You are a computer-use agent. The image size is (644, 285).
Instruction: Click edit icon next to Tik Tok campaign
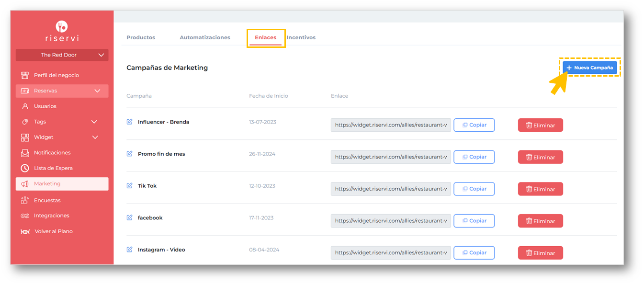pyautogui.click(x=129, y=186)
